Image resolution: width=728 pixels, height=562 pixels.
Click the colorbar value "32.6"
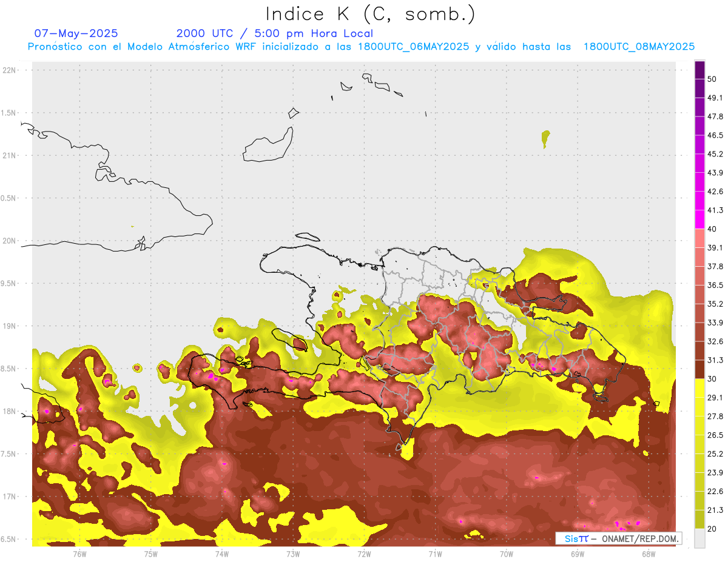[715, 341]
